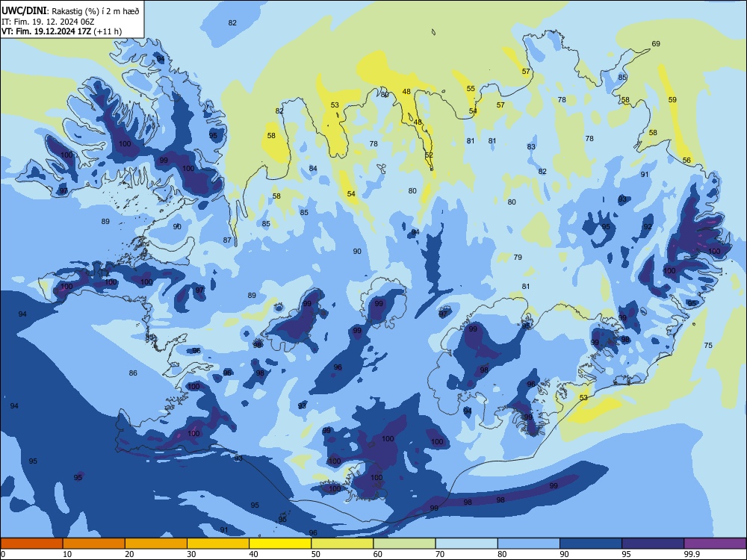Select the golden 30–40 legend swatch

pyautogui.click(x=218, y=544)
